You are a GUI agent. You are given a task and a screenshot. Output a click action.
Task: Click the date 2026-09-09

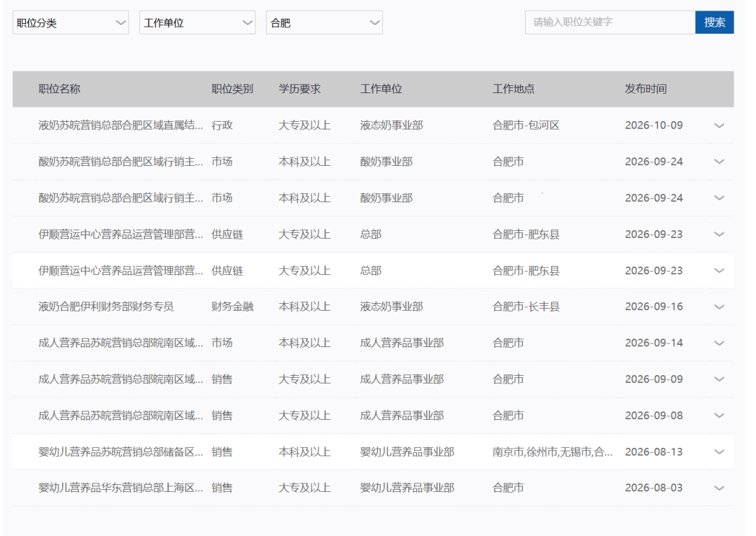[x=654, y=379]
